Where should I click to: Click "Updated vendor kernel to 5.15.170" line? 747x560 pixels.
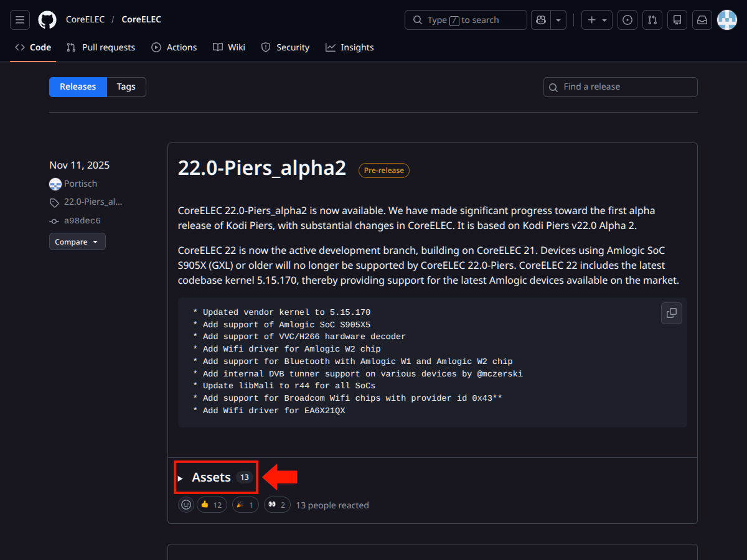281,312
